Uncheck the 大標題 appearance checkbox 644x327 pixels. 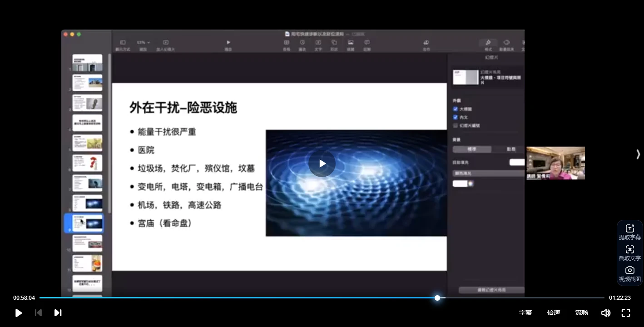click(455, 109)
